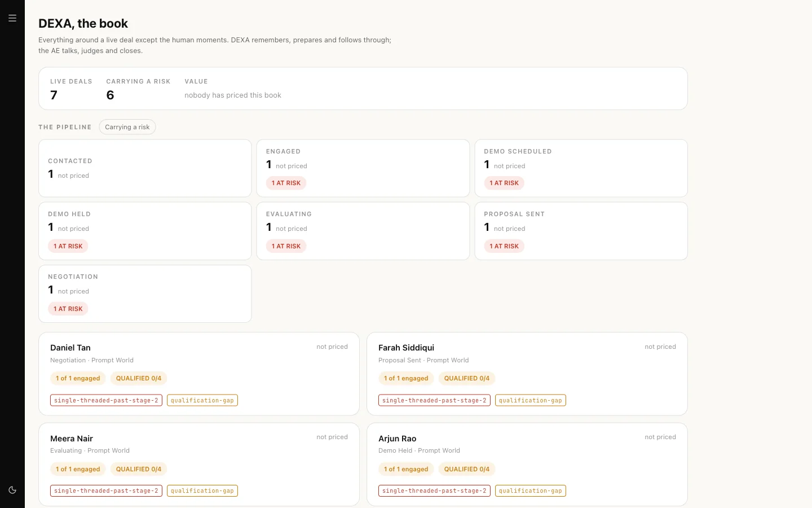
Task: Click the Live Deals count 7
Action: pos(54,95)
